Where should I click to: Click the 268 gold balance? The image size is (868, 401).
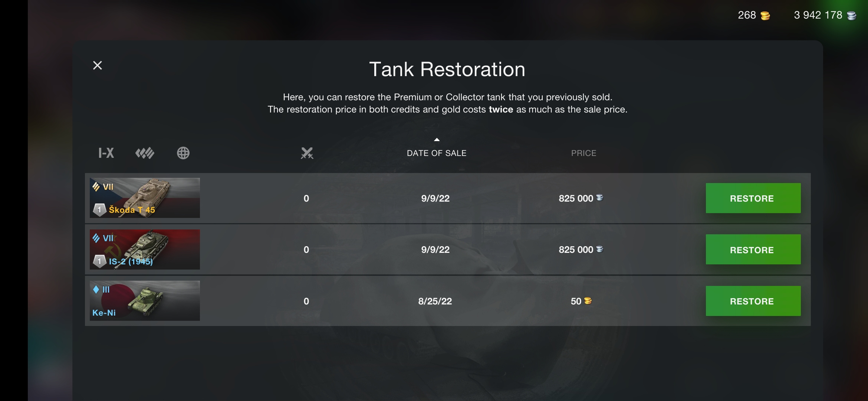click(x=747, y=15)
